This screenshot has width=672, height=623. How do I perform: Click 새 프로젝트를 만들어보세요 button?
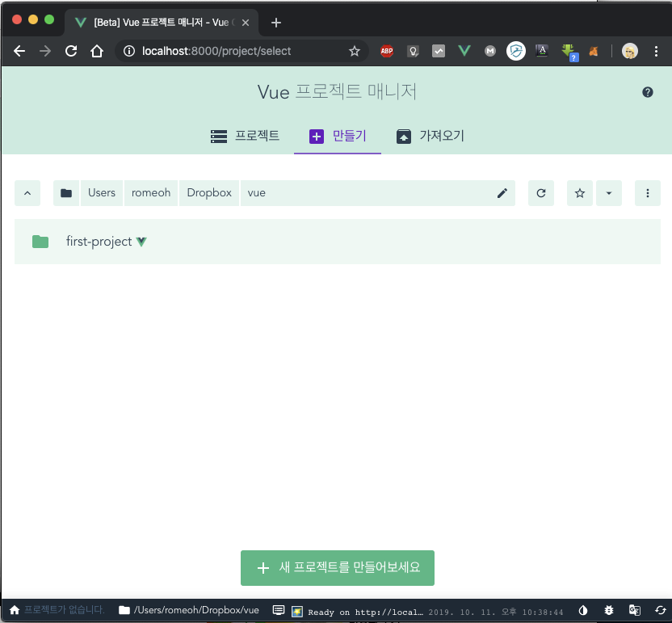tap(338, 568)
